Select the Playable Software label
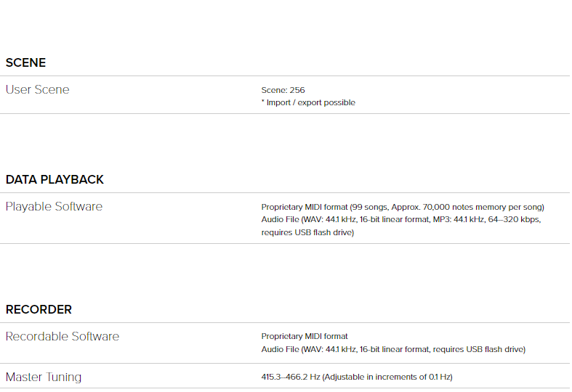The height and width of the screenshot is (392, 572). pos(54,207)
